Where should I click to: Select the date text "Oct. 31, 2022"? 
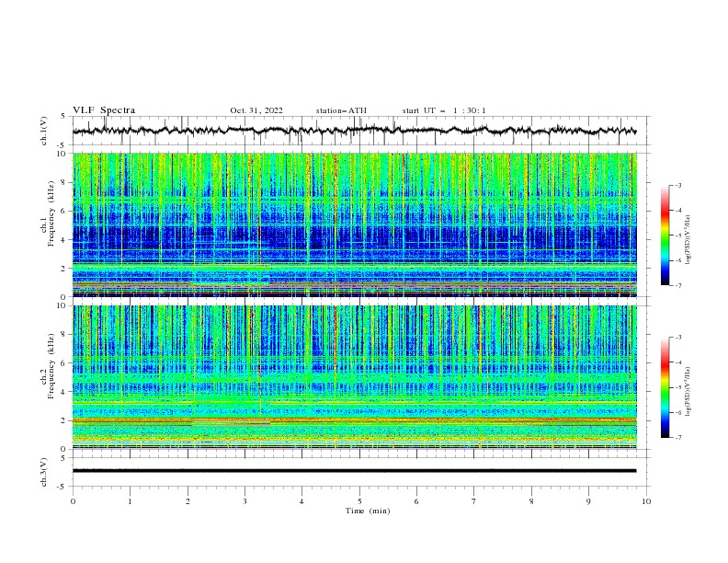click(256, 110)
